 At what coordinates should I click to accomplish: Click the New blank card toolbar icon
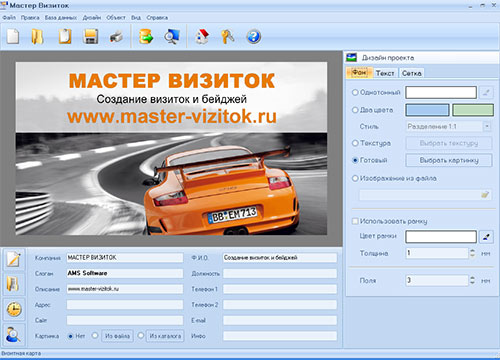pyautogui.click(x=13, y=36)
